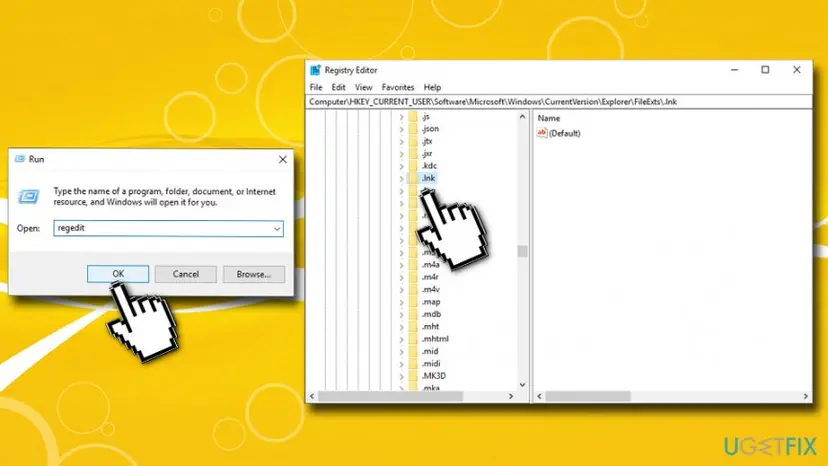Click the folder icon of .kdc key
The image size is (828, 466).
[x=413, y=165]
